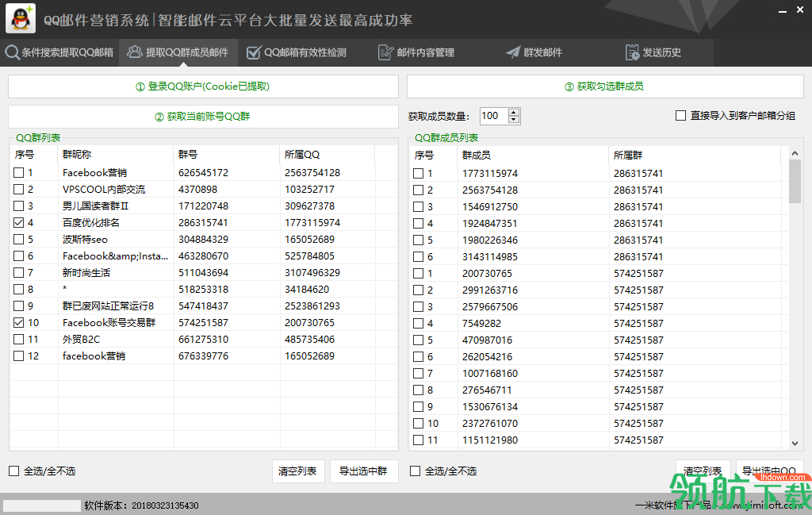Enable 直接导入到客户邮箱分组 checkbox

click(x=681, y=116)
